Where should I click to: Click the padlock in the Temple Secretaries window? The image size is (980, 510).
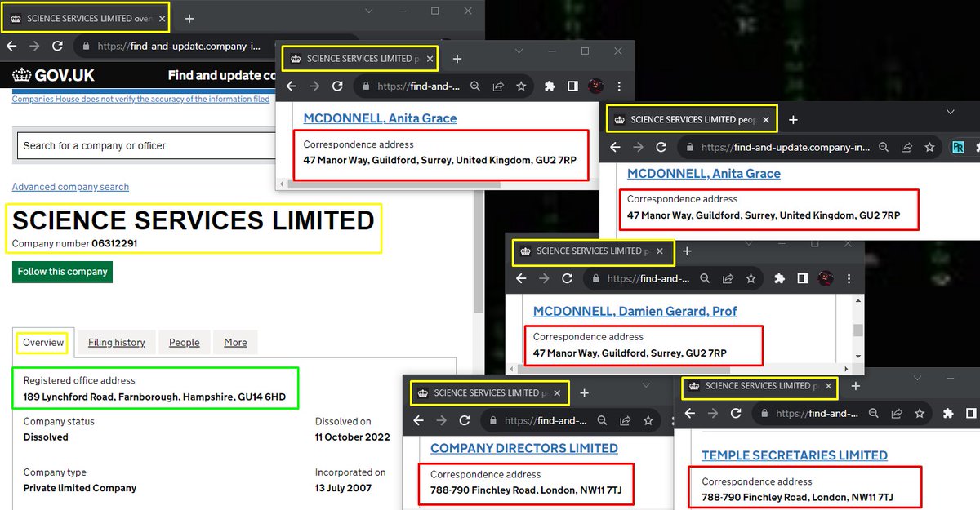pos(764,413)
